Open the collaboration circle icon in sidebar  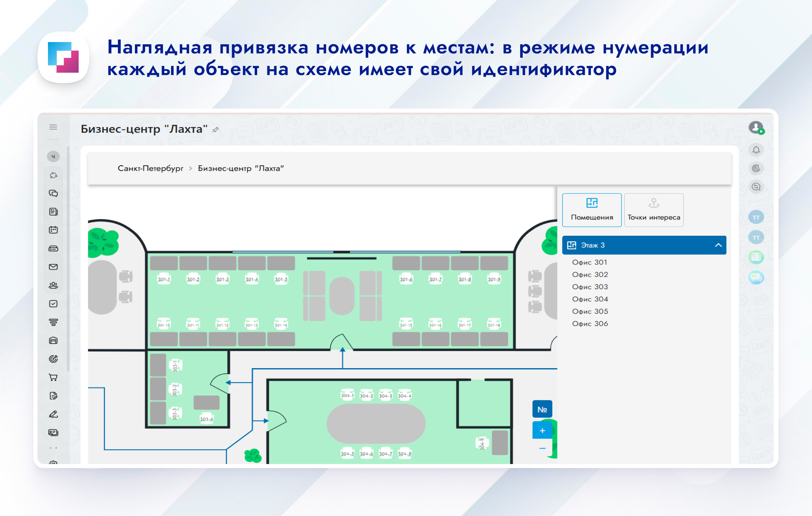pyautogui.click(x=53, y=175)
